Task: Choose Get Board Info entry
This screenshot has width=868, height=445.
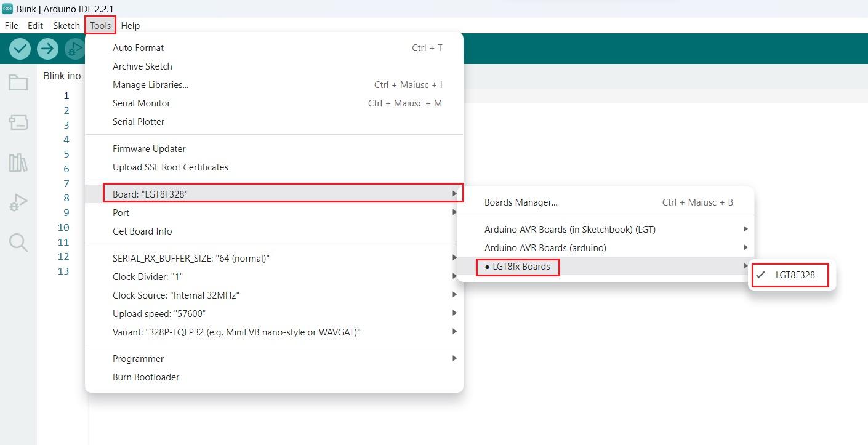Action: coord(274,231)
